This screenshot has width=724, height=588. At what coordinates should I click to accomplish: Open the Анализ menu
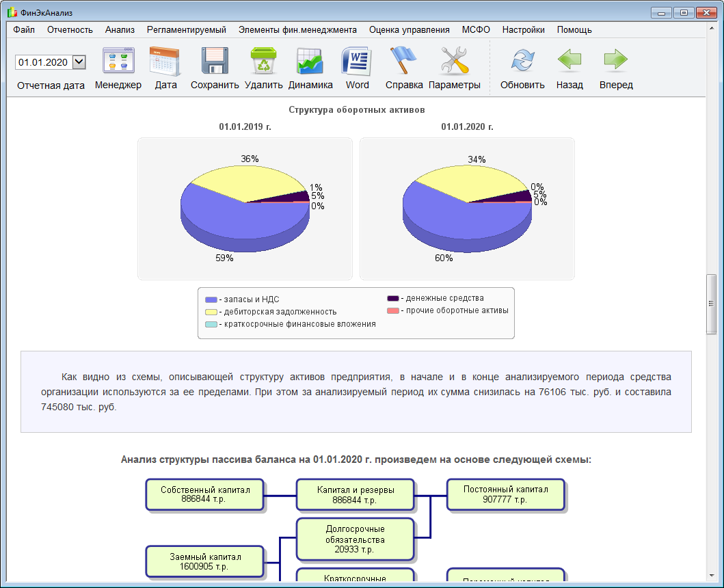click(120, 30)
